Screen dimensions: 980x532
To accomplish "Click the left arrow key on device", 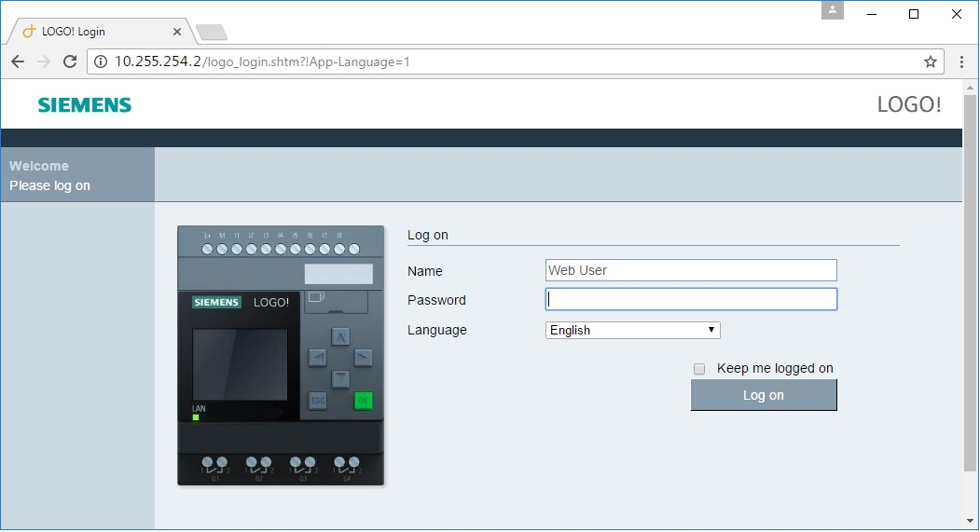I will point(318,358).
